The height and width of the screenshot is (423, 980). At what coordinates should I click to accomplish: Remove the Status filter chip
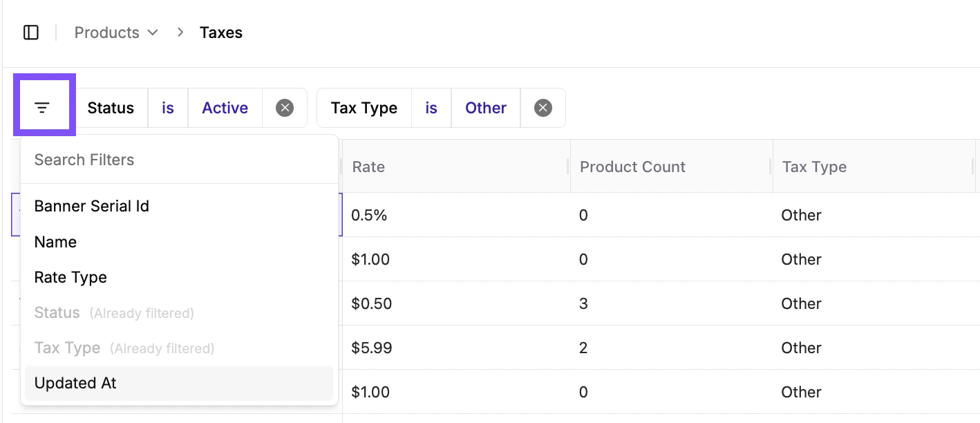tap(285, 108)
